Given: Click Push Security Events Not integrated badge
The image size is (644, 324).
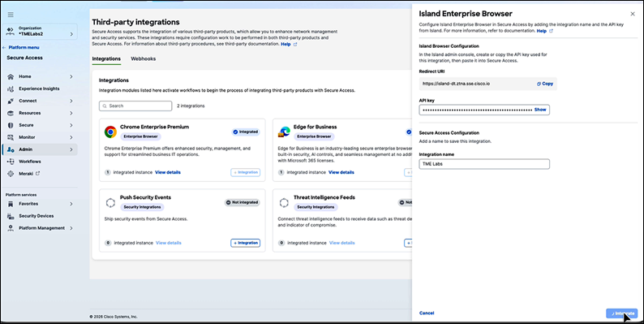Looking at the screenshot, I should pyautogui.click(x=243, y=203).
